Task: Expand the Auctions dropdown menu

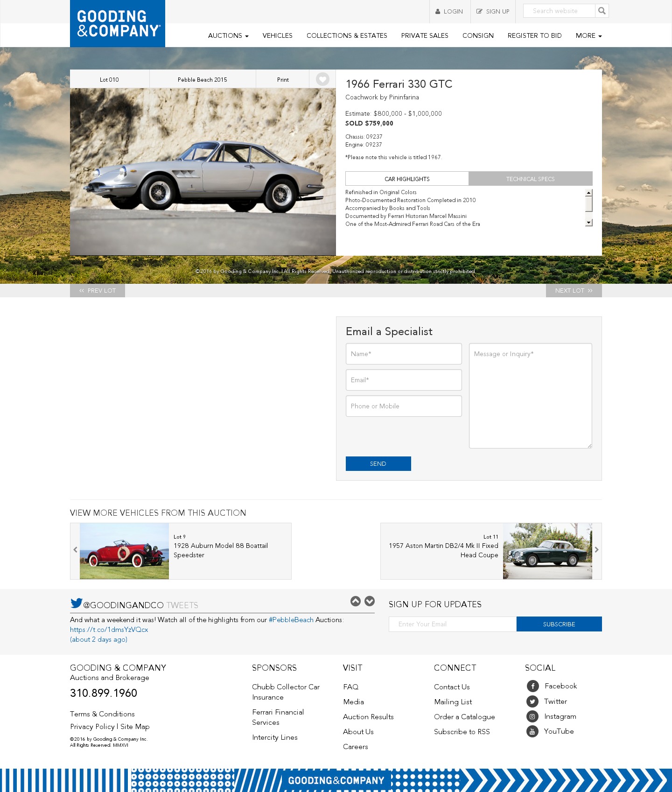Action: click(228, 35)
